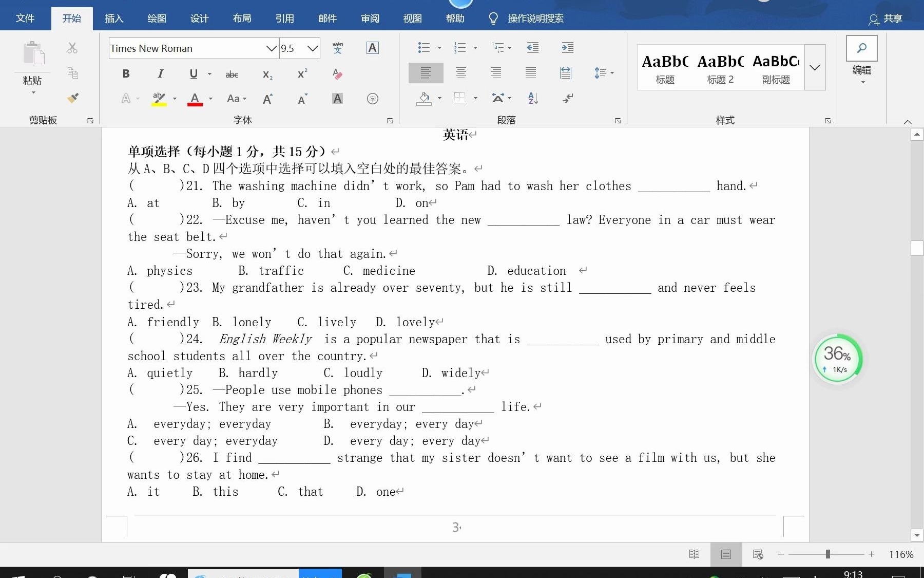Open Change Case (Aa) dropdown
The height and width of the screenshot is (578, 924).
coord(237,99)
